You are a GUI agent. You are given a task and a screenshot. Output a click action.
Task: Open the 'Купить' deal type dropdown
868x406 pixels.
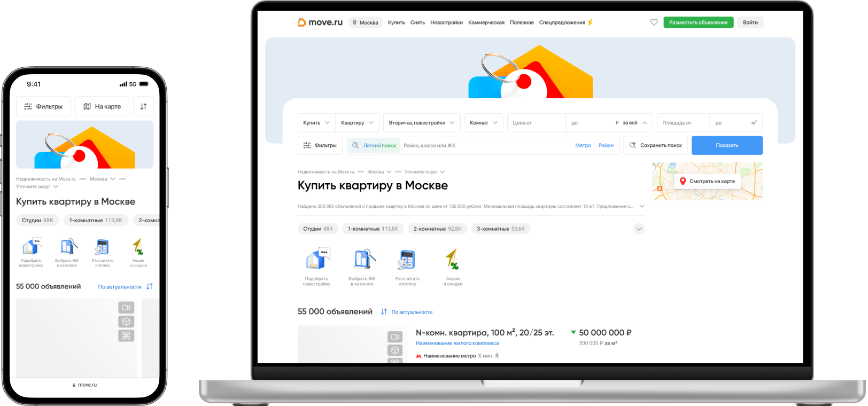coord(316,123)
